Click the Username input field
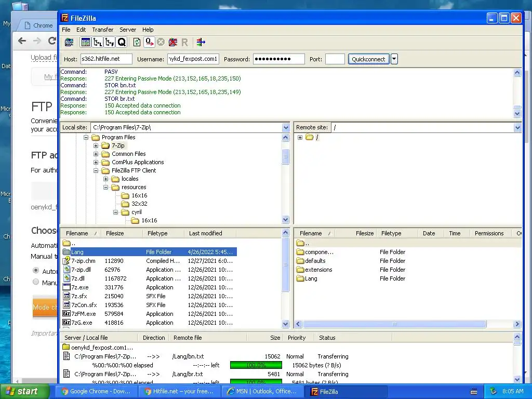 193,59
